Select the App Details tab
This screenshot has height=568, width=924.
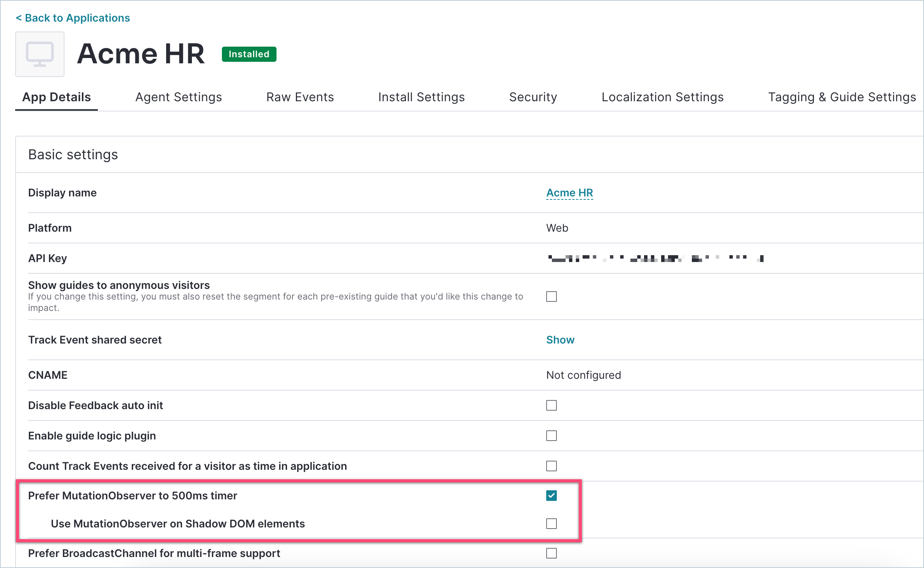(x=57, y=97)
